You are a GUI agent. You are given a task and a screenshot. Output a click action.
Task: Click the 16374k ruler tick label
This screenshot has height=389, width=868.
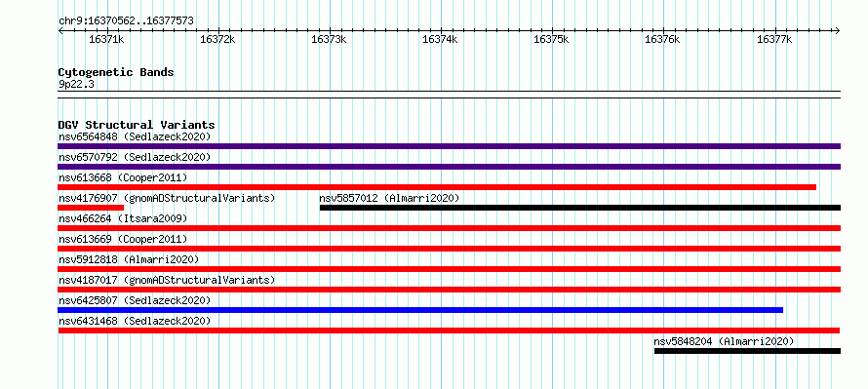[x=440, y=39]
